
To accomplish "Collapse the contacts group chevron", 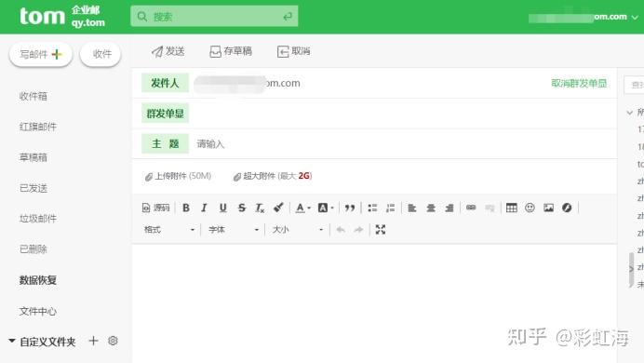I will pyautogui.click(x=630, y=112).
